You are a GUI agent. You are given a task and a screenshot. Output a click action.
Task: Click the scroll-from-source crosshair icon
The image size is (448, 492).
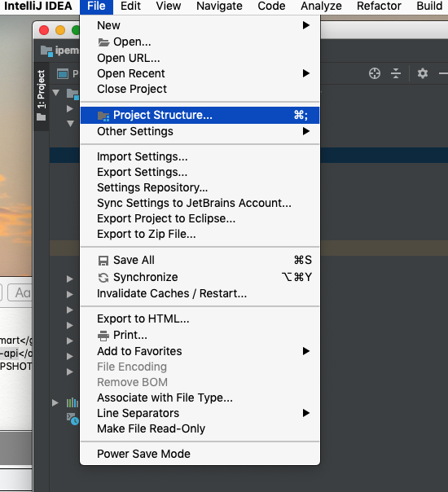pyautogui.click(x=375, y=73)
